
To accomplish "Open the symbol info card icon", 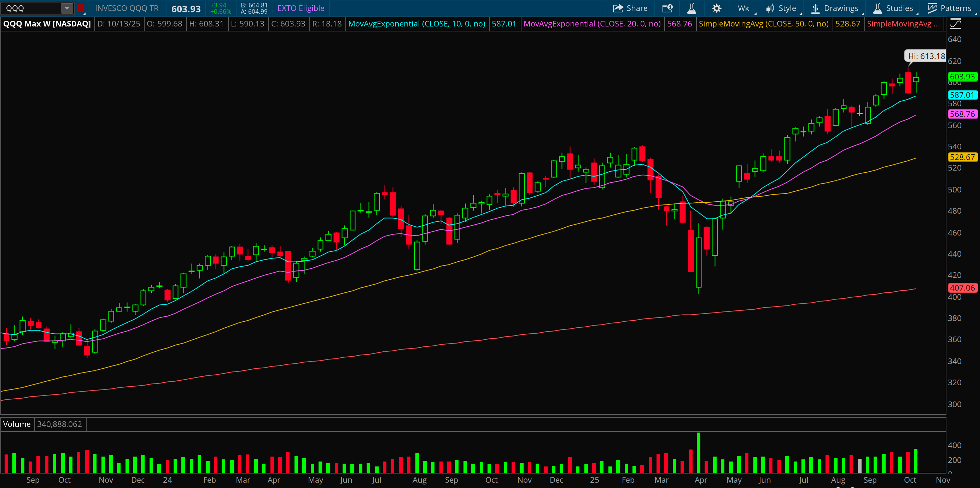I will pyautogui.click(x=667, y=8).
